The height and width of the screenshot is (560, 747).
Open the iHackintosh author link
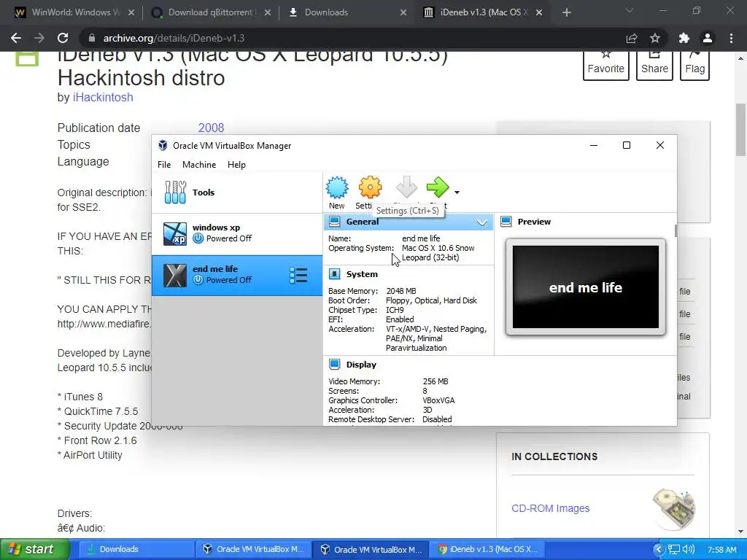tap(103, 97)
